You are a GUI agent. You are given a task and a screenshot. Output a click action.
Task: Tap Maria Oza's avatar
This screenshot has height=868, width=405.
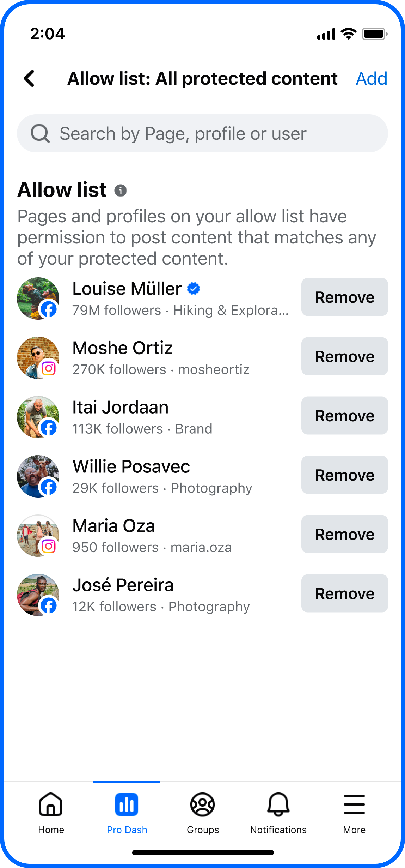pyautogui.click(x=38, y=536)
